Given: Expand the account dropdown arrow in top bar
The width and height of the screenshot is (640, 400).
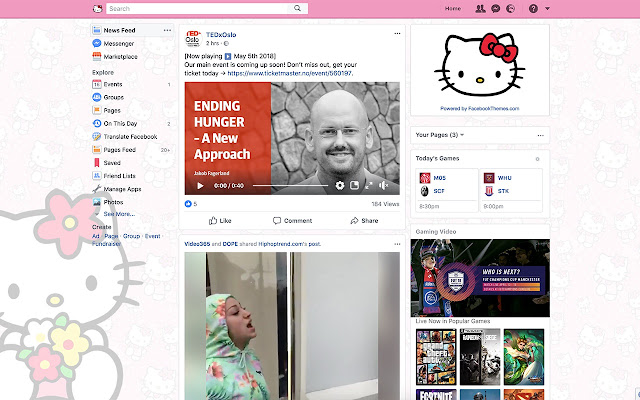Looking at the screenshot, I should click(547, 9).
